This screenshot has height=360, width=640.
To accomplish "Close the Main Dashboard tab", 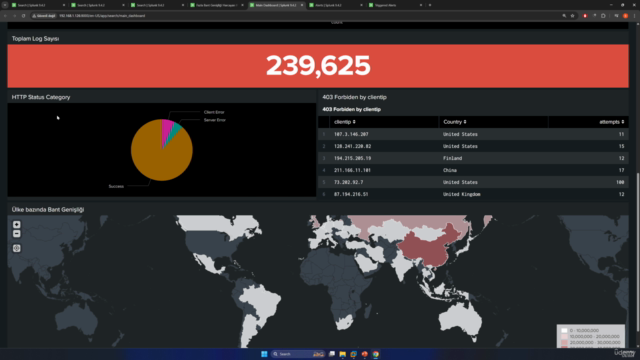I will pos(302,5).
